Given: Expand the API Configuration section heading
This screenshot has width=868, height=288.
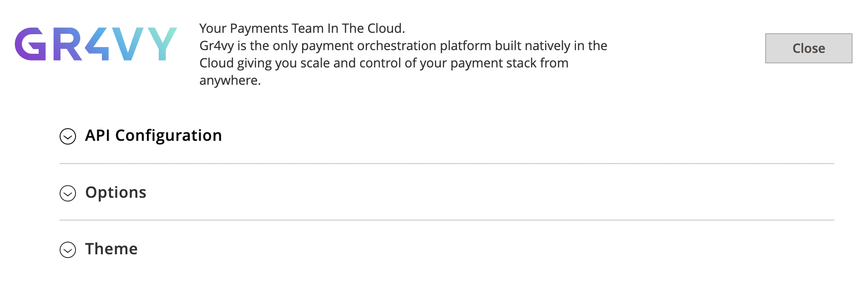Looking at the screenshot, I should click(x=153, y=136).
